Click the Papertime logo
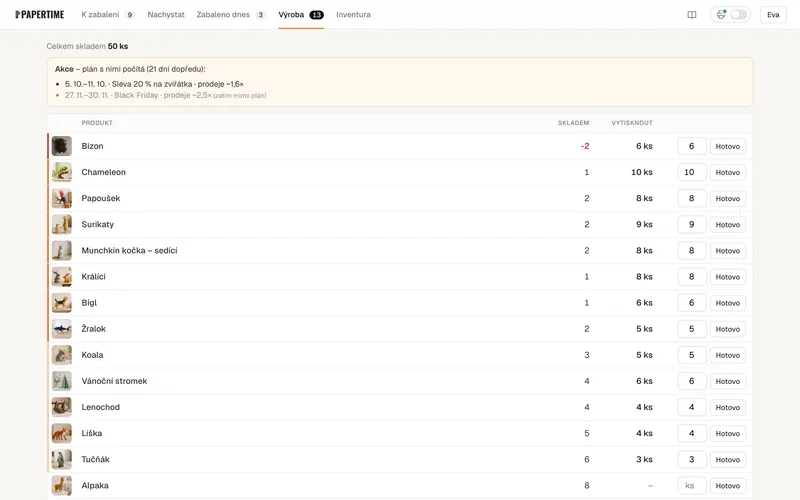Screen dimensions: 800x500 (40, 14)
